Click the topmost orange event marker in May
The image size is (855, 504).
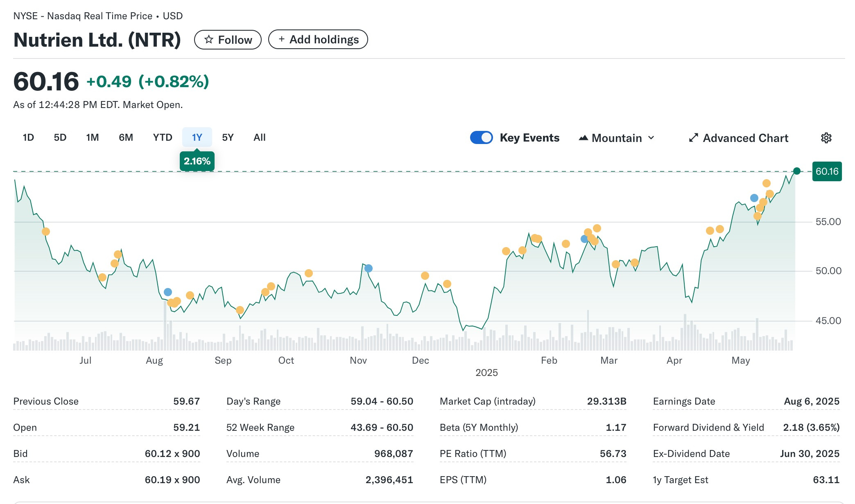tap(767, 183)
